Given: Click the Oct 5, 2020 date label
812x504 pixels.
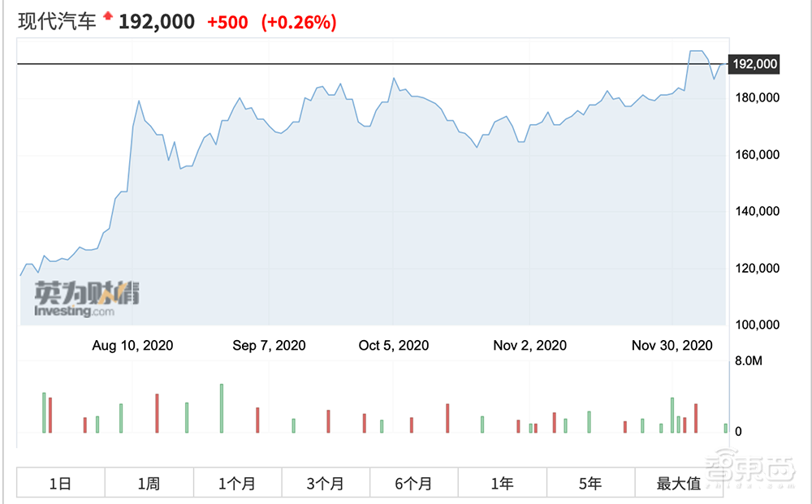Looking at the screenshot, I should [x=394, y=346].
